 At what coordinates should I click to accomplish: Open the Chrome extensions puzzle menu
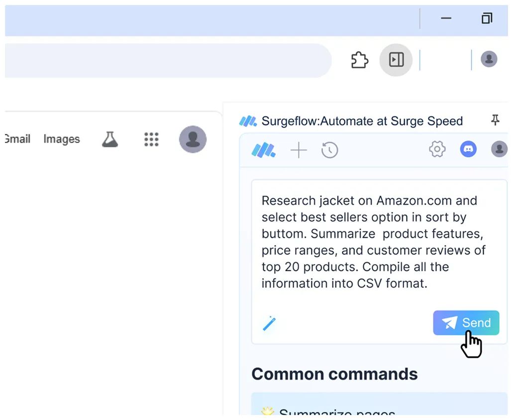tap(360, 60)
